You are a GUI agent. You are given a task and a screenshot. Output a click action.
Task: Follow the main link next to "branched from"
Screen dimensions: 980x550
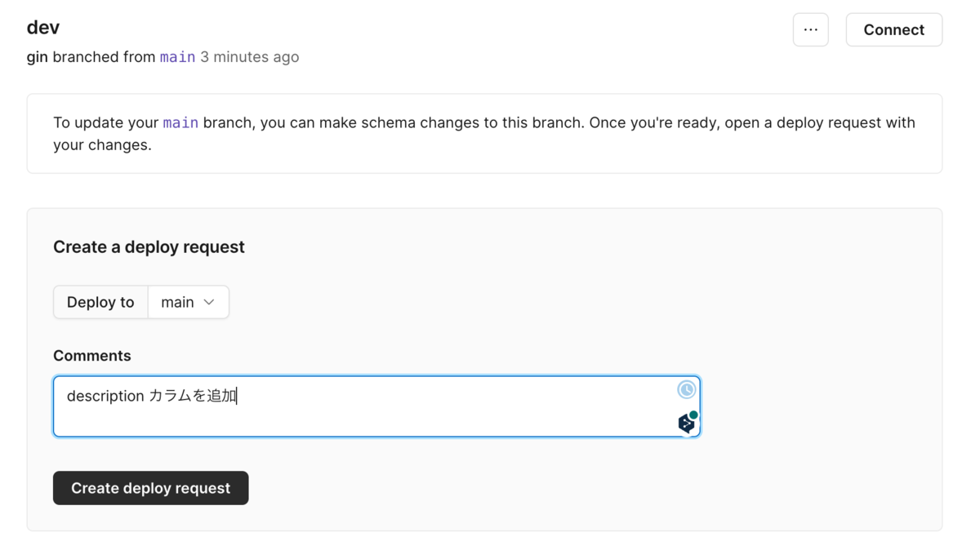(x=177, y=57)
